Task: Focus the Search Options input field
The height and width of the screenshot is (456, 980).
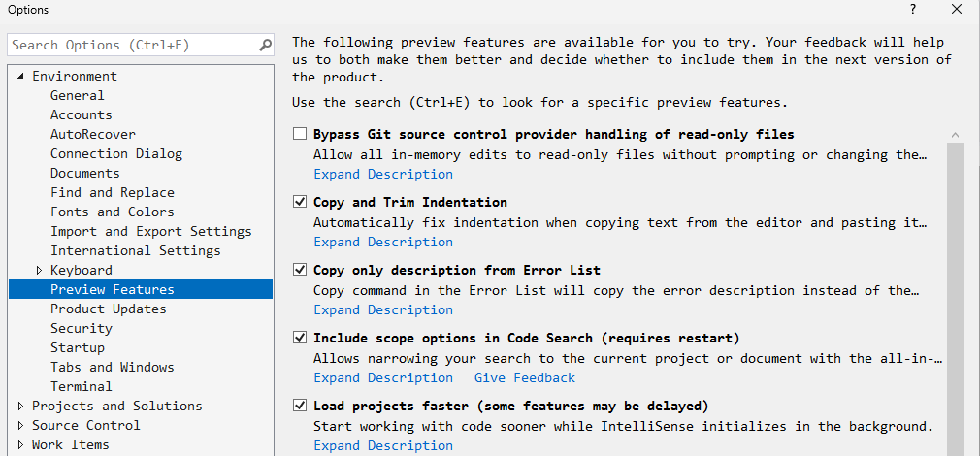Action: pyautogui.click(x=131, y=45)
